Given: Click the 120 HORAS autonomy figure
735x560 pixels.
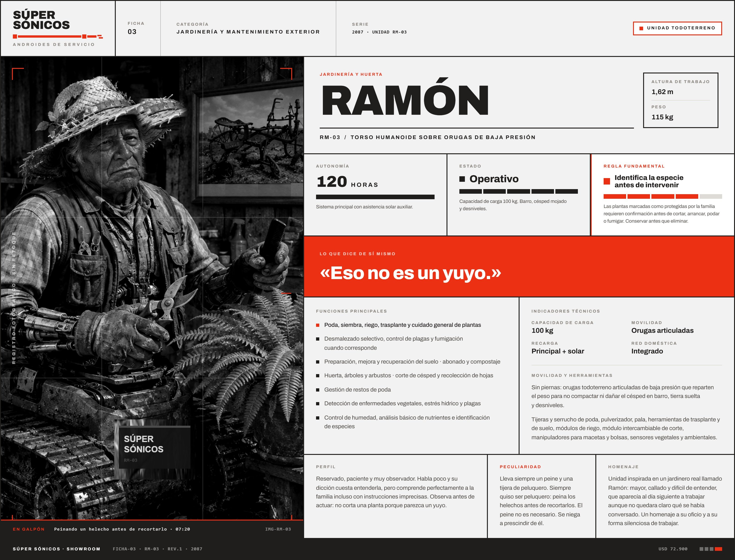Looking at the screenshot, I should 347,182.
